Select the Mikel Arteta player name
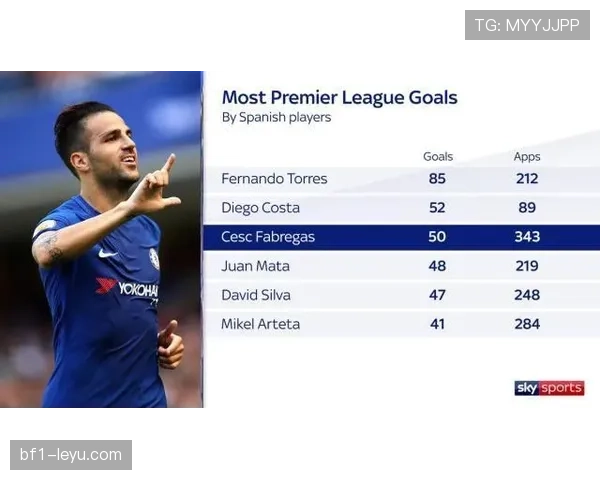600x480 pixels. coord(260,324)
